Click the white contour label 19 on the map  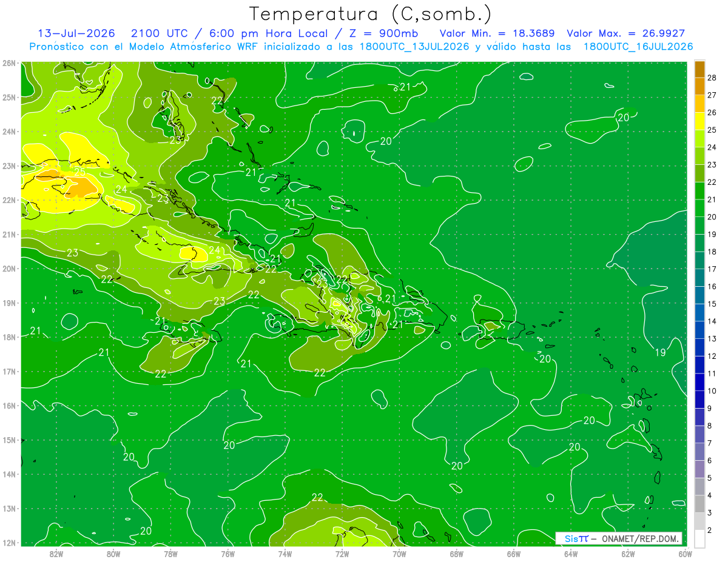(661, 352)
